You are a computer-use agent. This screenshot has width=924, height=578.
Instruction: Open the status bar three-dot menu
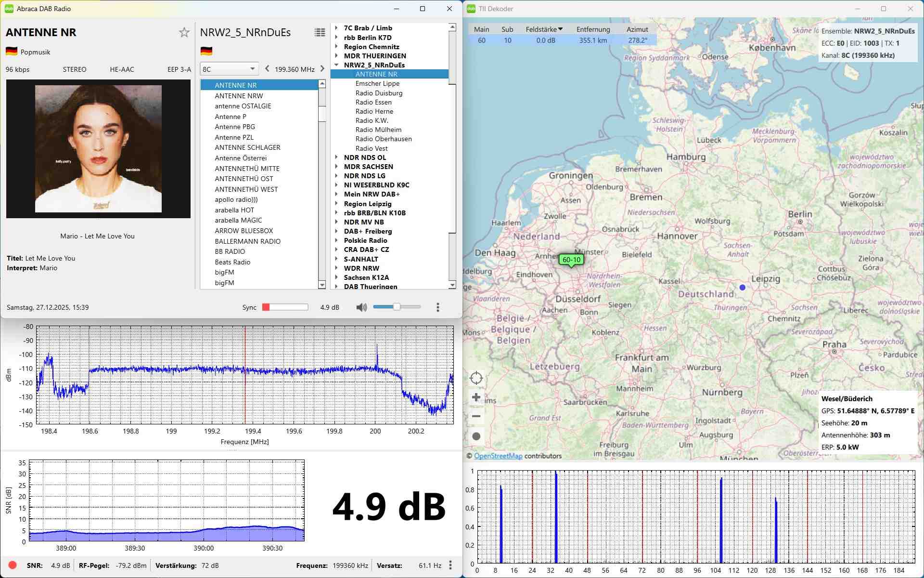point(450,565)
